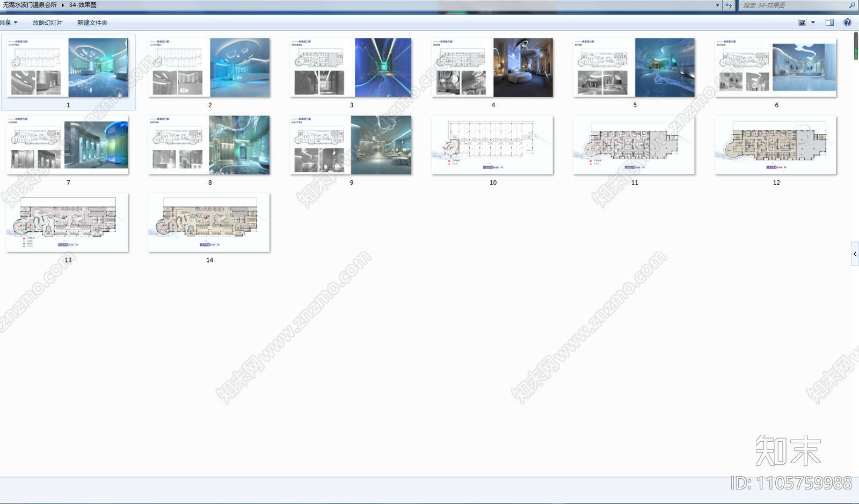Select image thumbnail 9
The image size is (859, 504).
[351, 145]
